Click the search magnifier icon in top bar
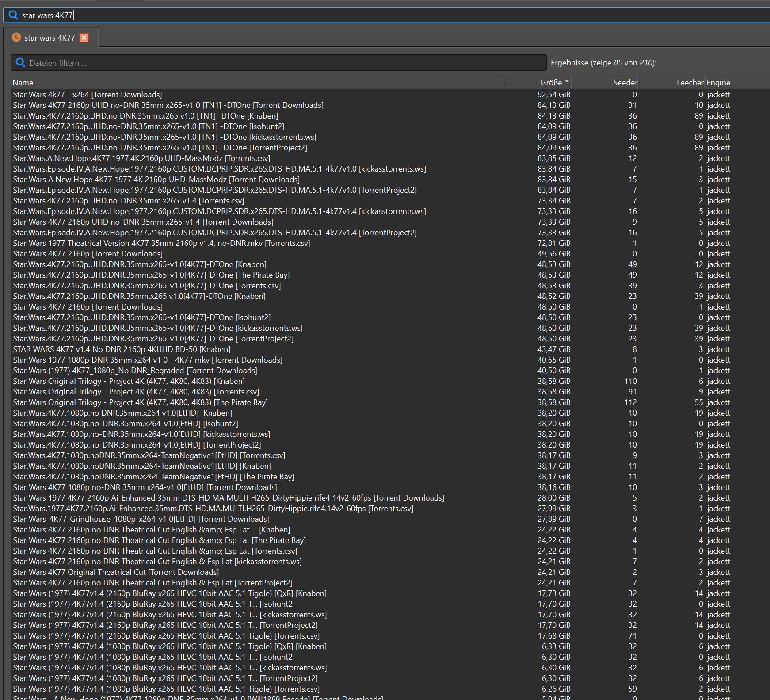 pyautogui.click(x=13, y=15)
